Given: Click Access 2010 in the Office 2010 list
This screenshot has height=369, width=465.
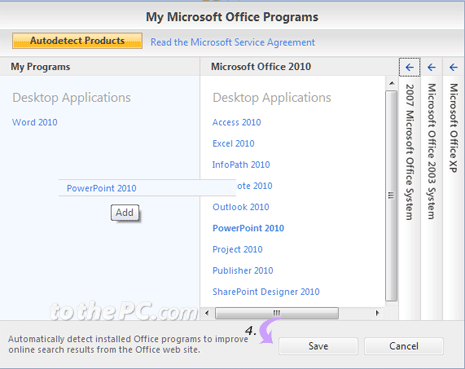Looking at the screenshot, I should pos(237,122).
